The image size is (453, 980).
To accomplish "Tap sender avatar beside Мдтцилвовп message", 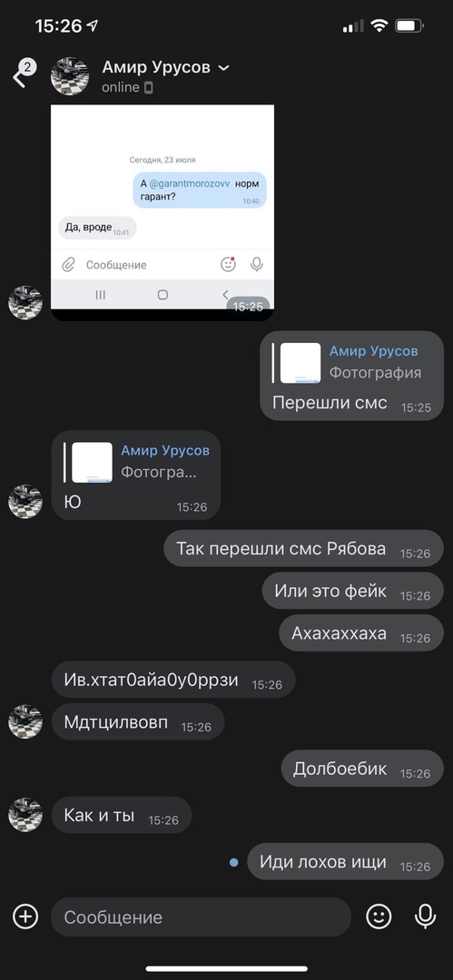I will click(25, 722).
